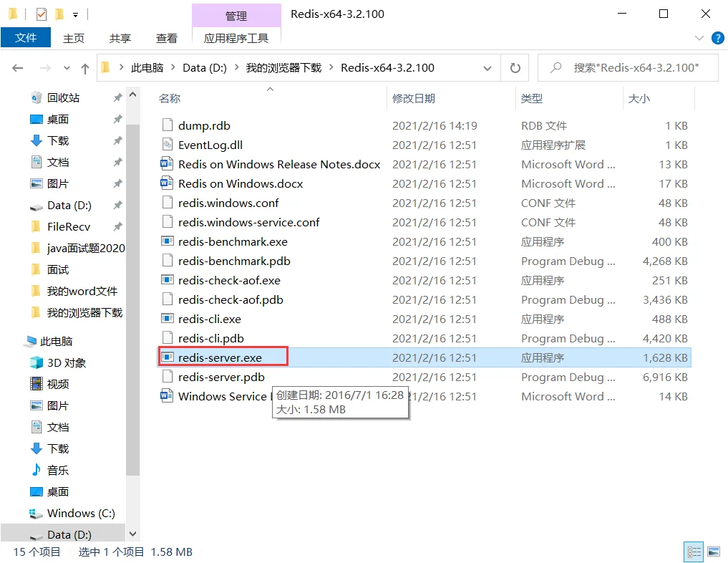Switch to the 共享 ribbon tab

(120, 38)
